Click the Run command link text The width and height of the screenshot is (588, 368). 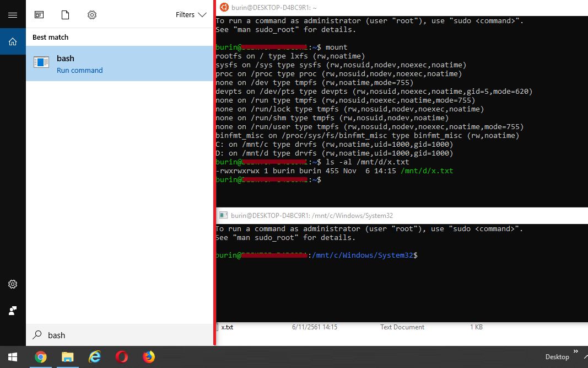(x=80, y=71)
